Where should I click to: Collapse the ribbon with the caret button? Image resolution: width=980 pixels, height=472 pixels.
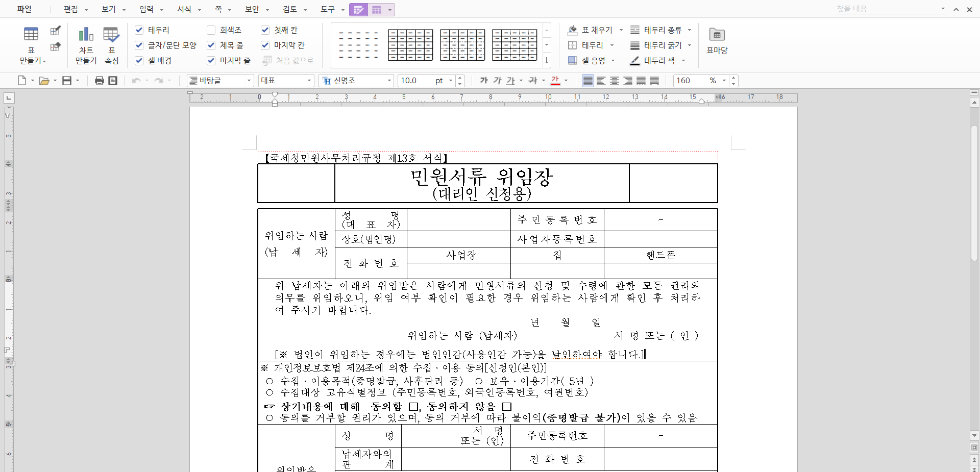click(956, 9)
